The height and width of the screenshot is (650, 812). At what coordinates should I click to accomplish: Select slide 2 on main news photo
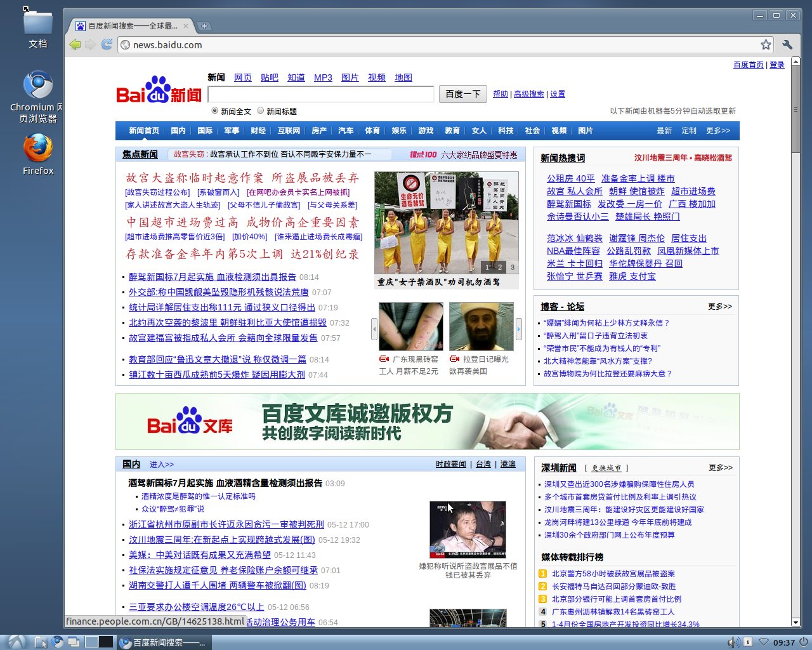pos(500,267)
